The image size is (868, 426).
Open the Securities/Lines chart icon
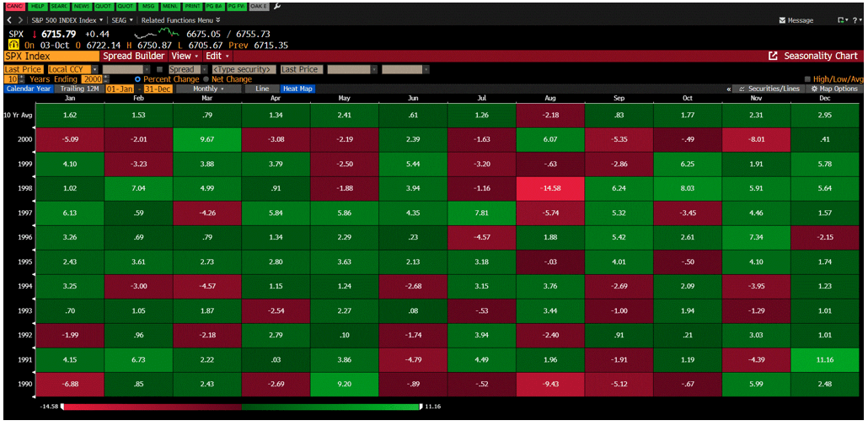click(x=741, y=89)
